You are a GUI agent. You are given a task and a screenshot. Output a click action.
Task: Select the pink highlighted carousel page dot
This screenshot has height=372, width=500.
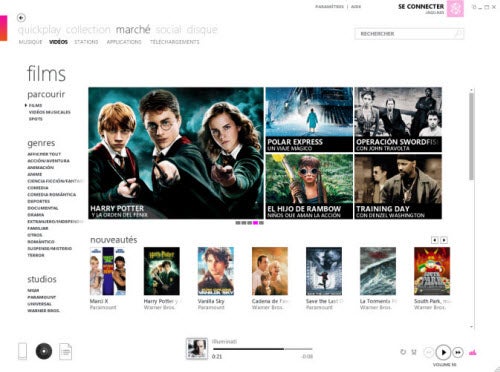tap(256, 223)
